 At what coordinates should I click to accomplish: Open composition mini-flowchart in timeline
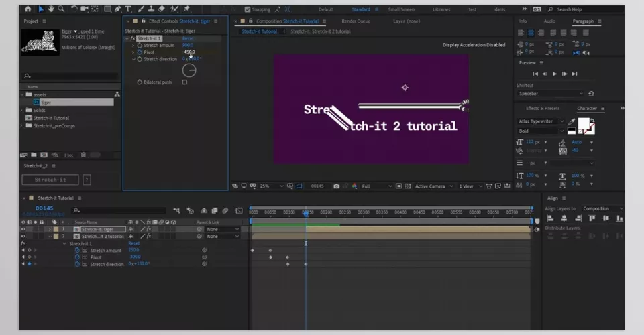coord(176,211)
